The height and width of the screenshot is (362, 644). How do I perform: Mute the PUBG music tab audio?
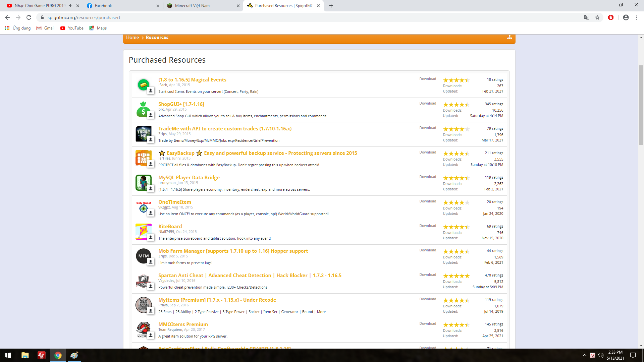(x=70, y=6)
